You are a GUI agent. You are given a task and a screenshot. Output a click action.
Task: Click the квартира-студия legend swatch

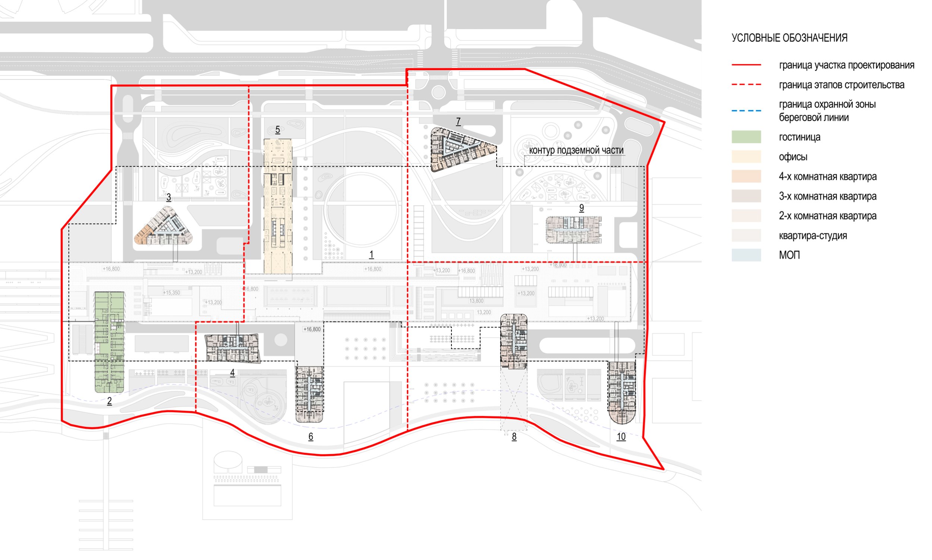pos(746,236)
